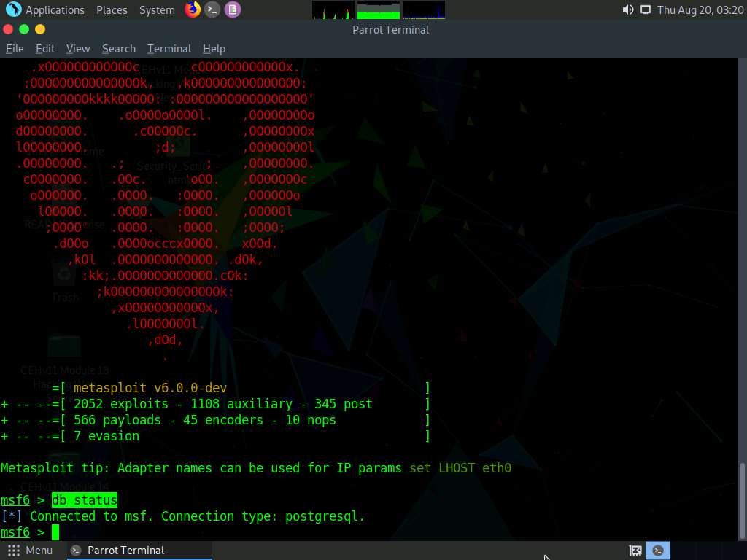Screen dimensions: 747x560
Task: Open the System menu
Action: coord(157,10)
